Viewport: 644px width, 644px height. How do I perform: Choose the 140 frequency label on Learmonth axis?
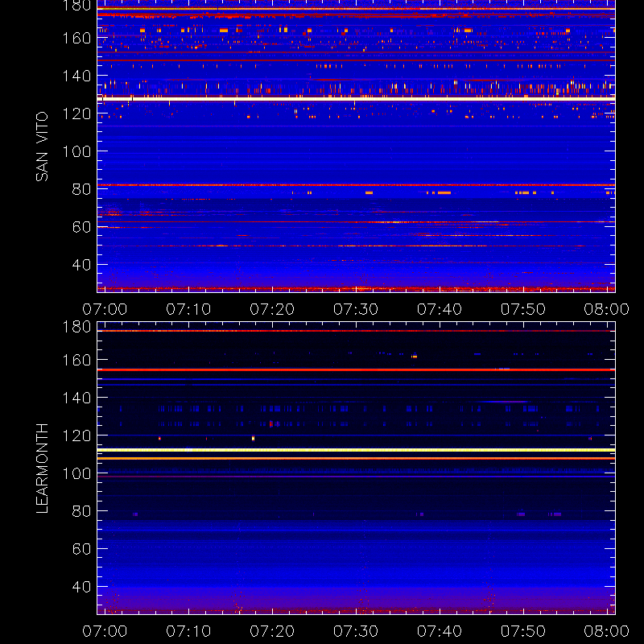pos(76,398)
